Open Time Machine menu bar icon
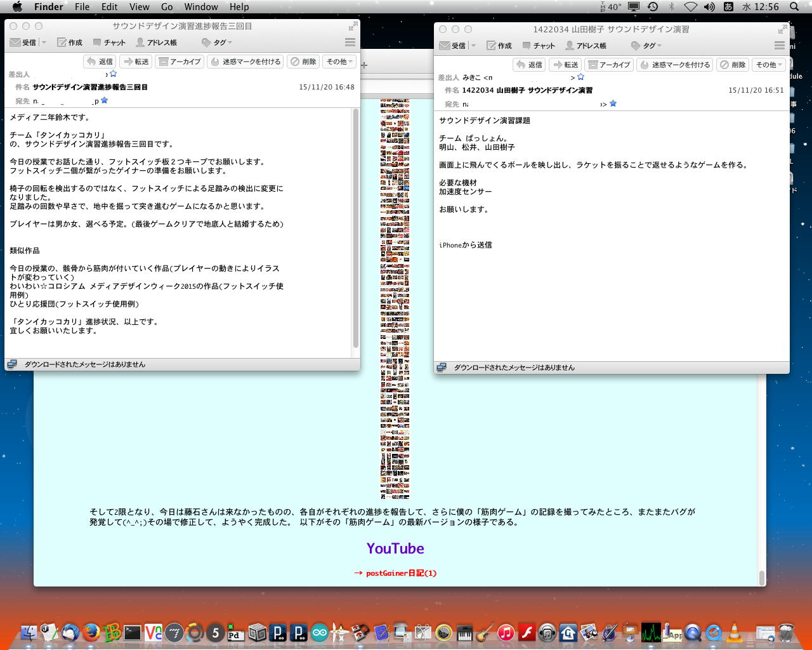The height and width of the screenshot is (650, 812). [652, 7]
